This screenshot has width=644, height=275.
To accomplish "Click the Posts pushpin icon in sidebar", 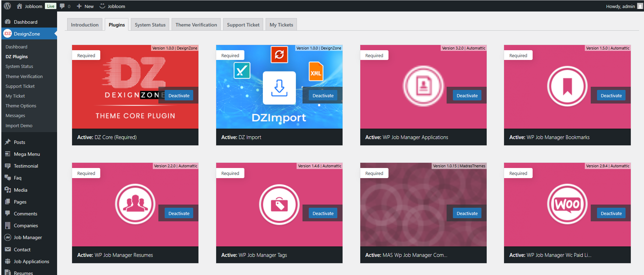I will click(x=8, y=142).
